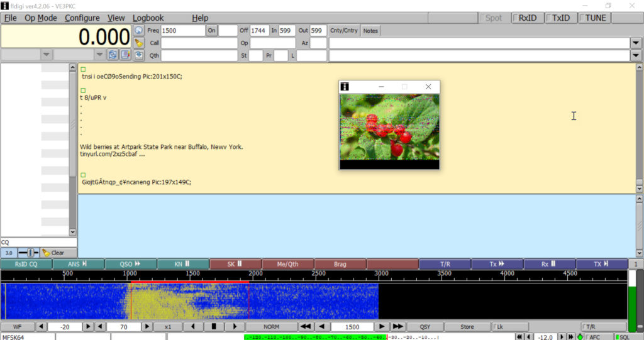Open the Op Mode menu
This screenshot has width=644, height=340.
pos(40,18)
